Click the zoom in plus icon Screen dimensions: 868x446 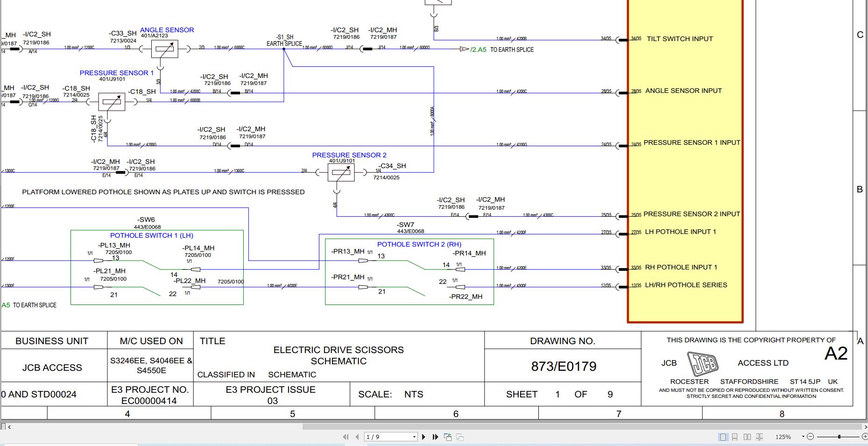(865, 437)
